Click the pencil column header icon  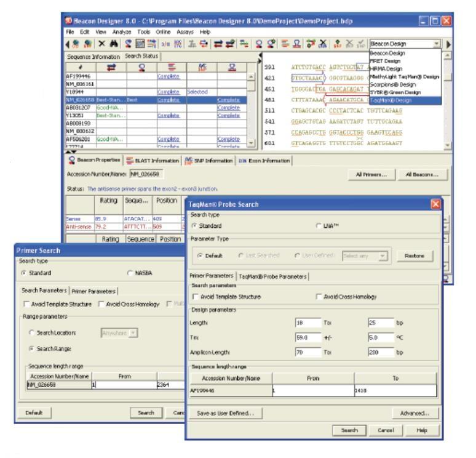(81, 68)
